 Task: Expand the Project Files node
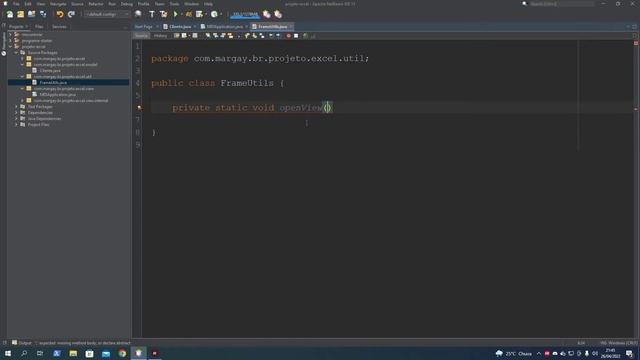point(16,124)
